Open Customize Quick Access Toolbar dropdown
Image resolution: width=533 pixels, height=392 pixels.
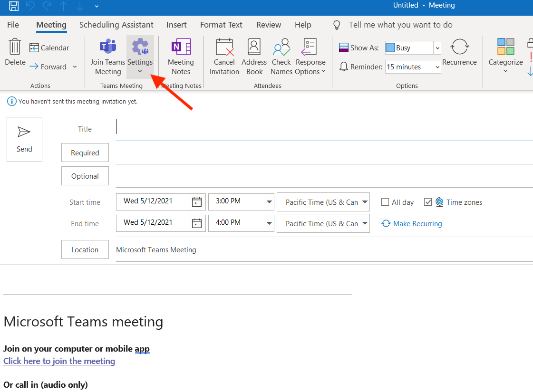click(x=97, y=5)
